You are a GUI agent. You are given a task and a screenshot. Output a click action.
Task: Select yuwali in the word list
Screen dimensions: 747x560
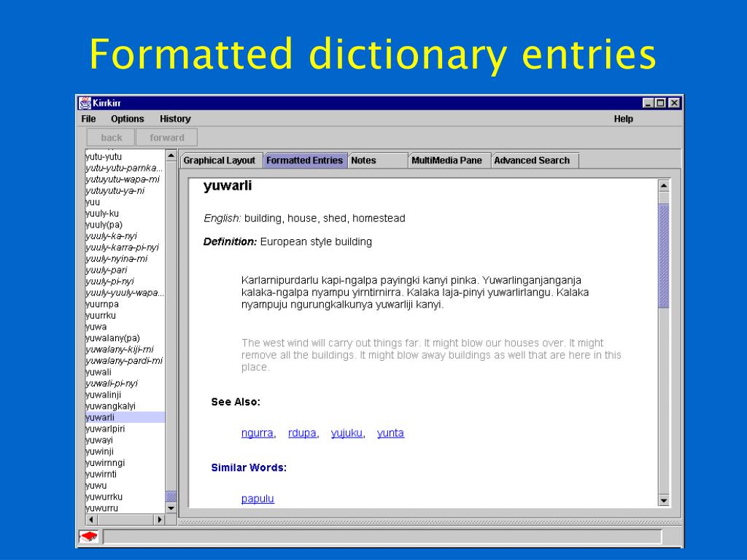125,372
